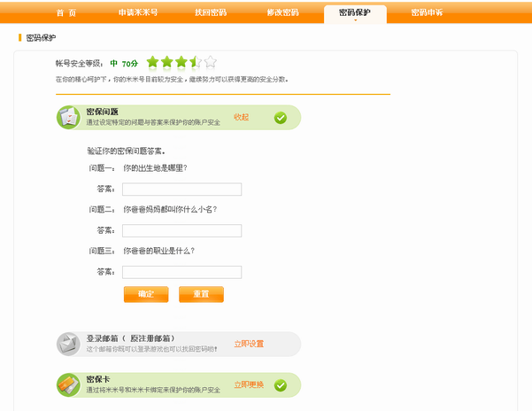Viewport: 532px width, 411px height.
Task: Open 立即设置 for login email
Action: [x=249, y=344]
